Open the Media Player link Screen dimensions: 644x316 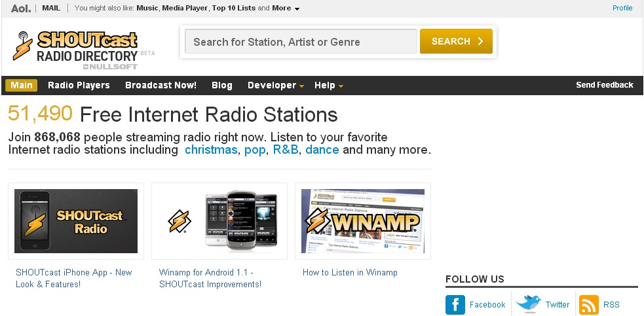(x=185, y=8)
